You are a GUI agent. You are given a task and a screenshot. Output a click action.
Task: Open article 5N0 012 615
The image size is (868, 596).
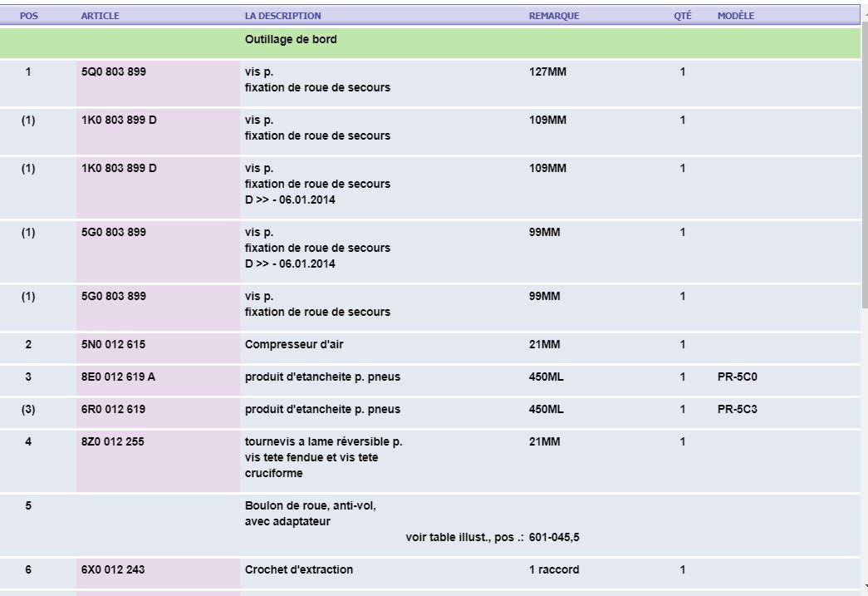[x=113, y=344]
